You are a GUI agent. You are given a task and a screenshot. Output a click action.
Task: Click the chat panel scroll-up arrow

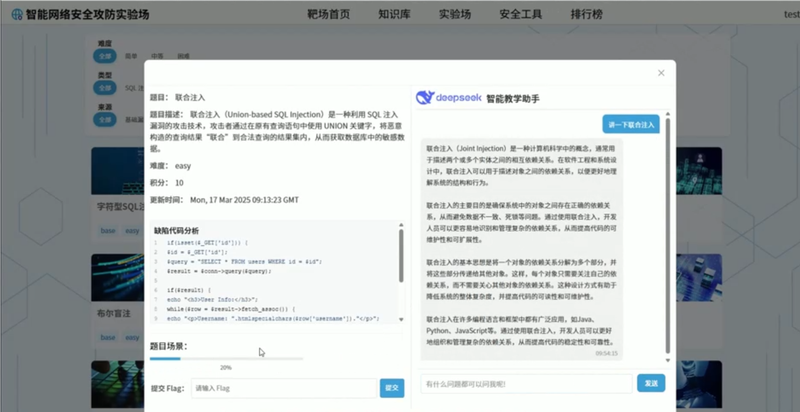click(667, 114)
